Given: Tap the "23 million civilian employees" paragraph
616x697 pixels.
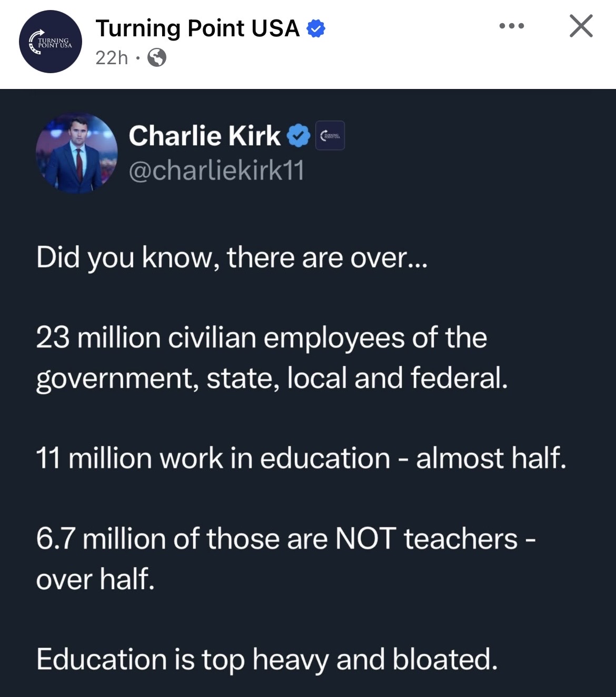Looking at the screenshot, I should pos(272,358).
